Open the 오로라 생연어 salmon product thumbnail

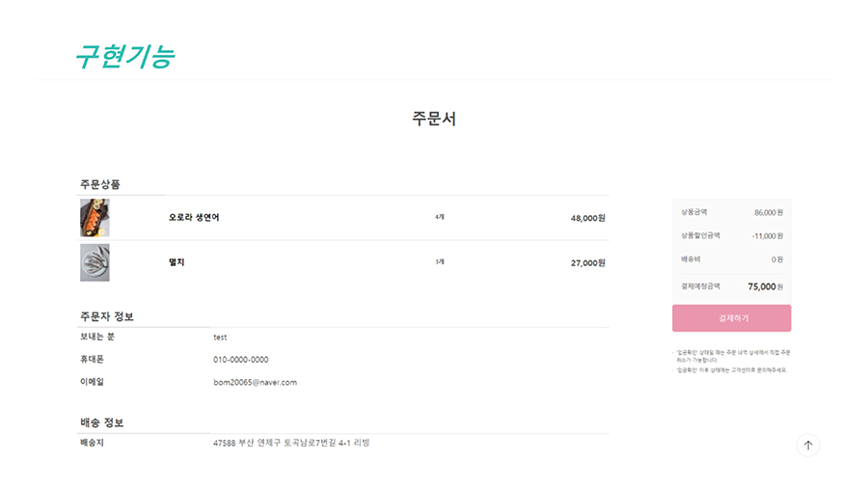pos(95,217)
